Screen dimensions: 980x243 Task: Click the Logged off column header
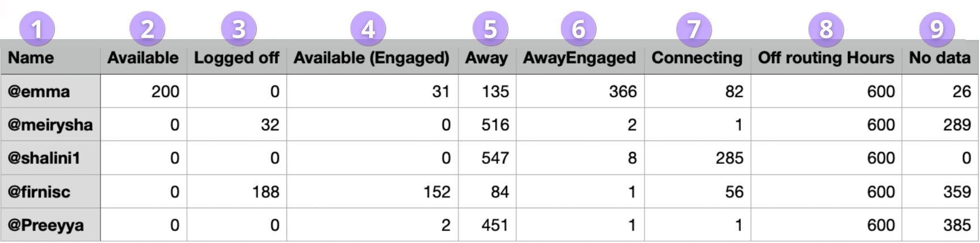point(236,58)
